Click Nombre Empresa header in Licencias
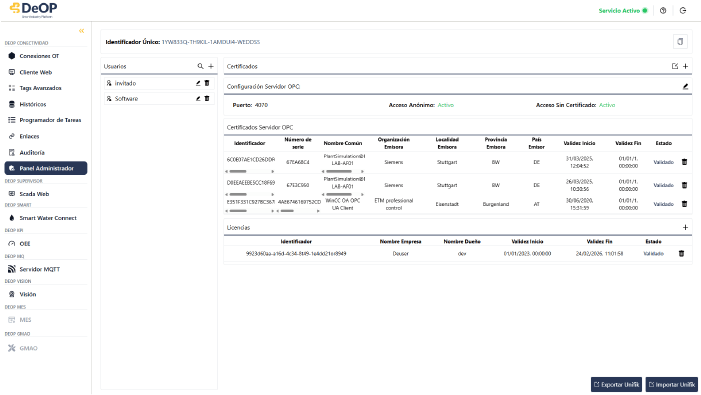 click(401, 241)
